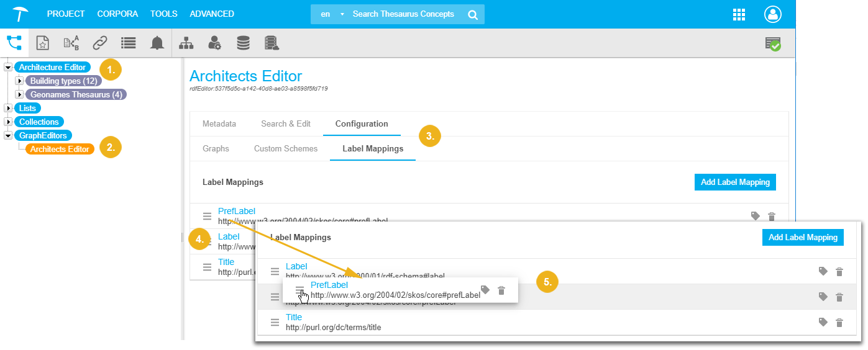Click the search magnifier icon

pos(473,14)
